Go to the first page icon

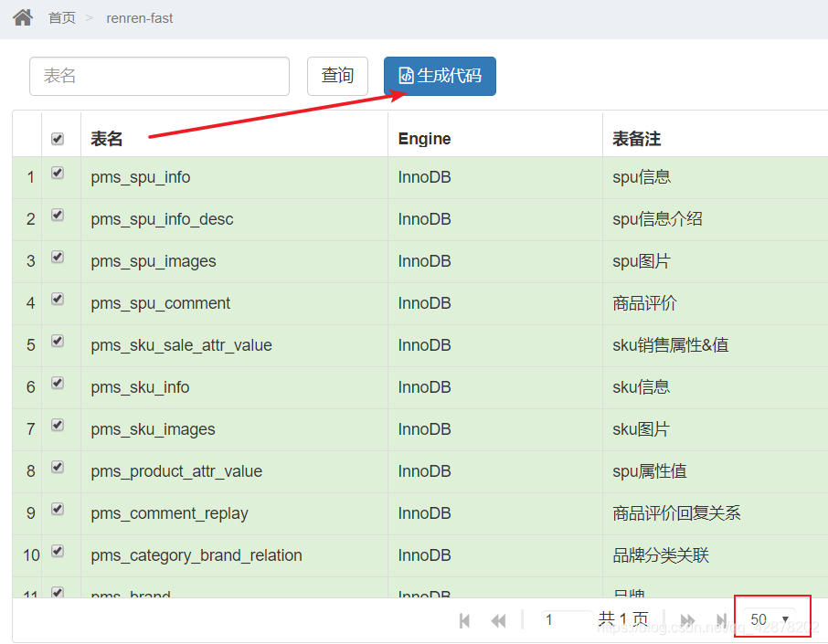click(464, 620)
